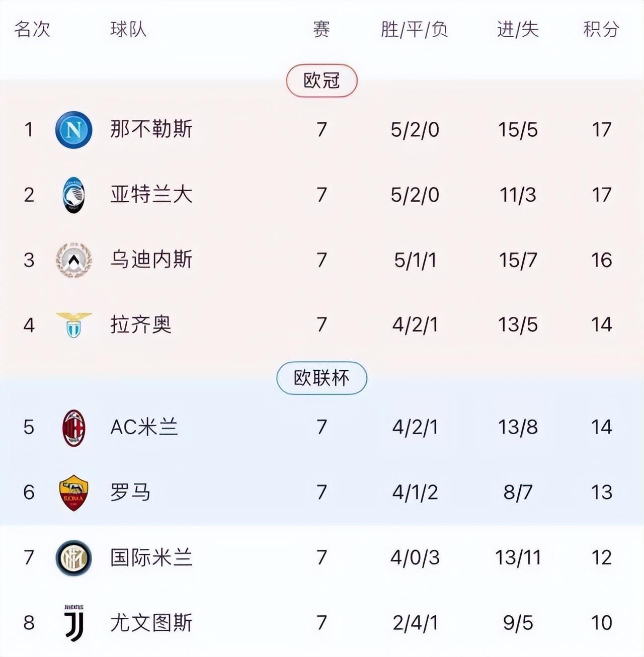
Task: Click the AS Roma crest icon
Action: [x=73, y=492]
